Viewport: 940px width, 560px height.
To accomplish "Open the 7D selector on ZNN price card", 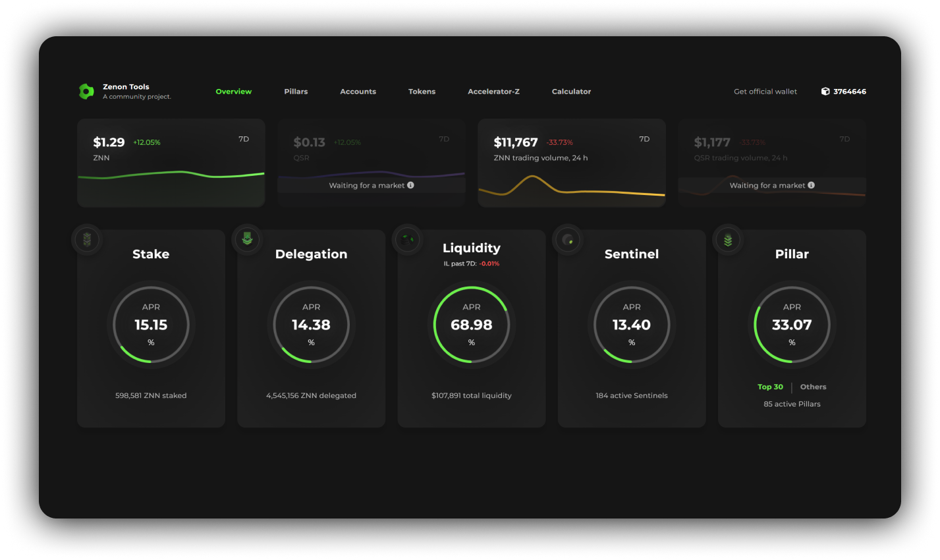I will (x=244, y=139).
